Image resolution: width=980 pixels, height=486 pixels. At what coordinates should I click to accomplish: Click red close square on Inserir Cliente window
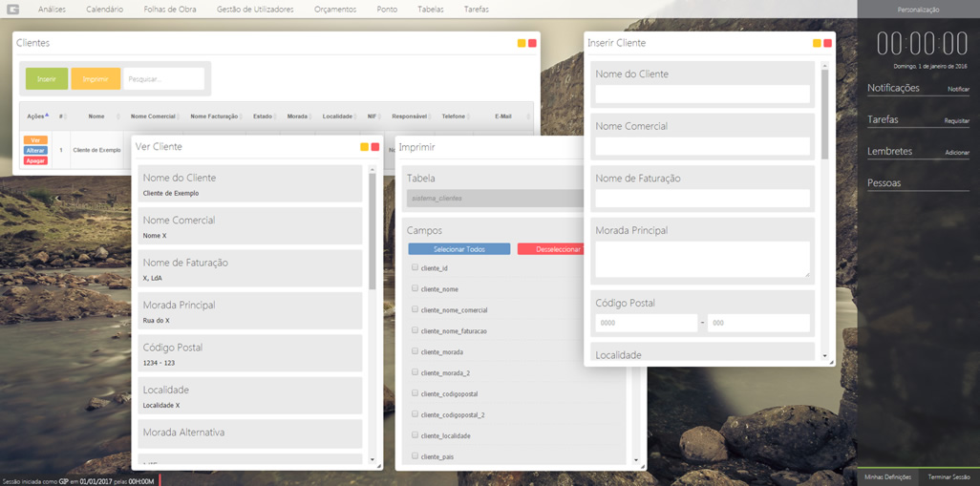[828, 43]
